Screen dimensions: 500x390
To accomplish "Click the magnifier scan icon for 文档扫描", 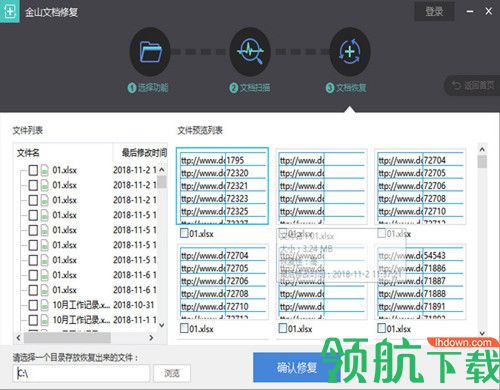I will pyautogui.click(x=250, y=52).
